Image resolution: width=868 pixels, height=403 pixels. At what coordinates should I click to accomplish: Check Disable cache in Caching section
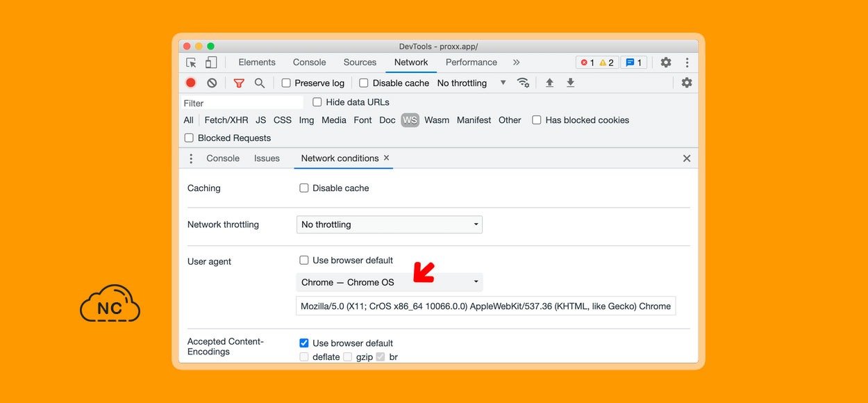click(x=304, y=188)
